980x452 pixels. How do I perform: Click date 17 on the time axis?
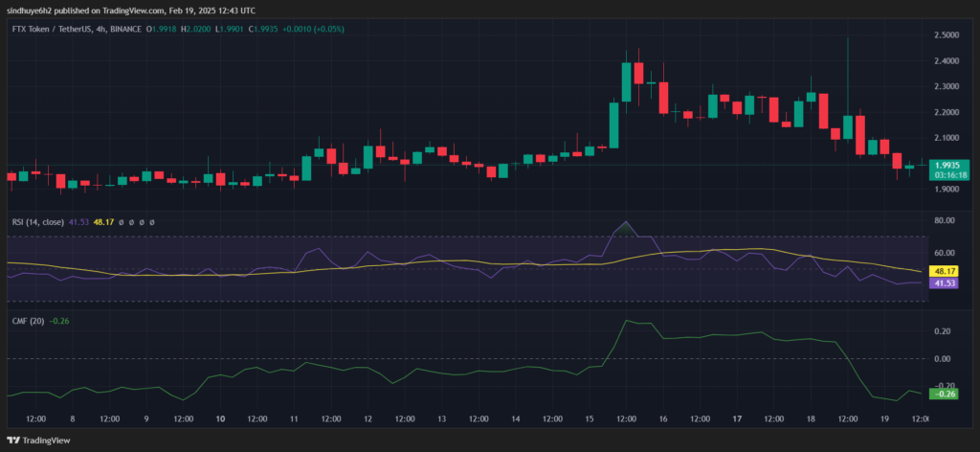pyautogui.click(x=737, y=419)
